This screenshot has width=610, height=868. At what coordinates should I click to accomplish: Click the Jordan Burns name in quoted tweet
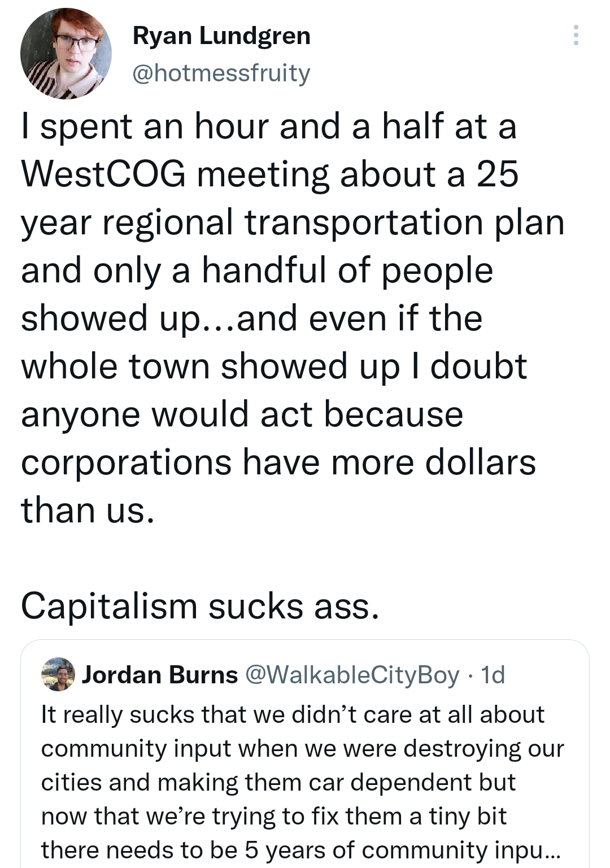click(160, 675)
